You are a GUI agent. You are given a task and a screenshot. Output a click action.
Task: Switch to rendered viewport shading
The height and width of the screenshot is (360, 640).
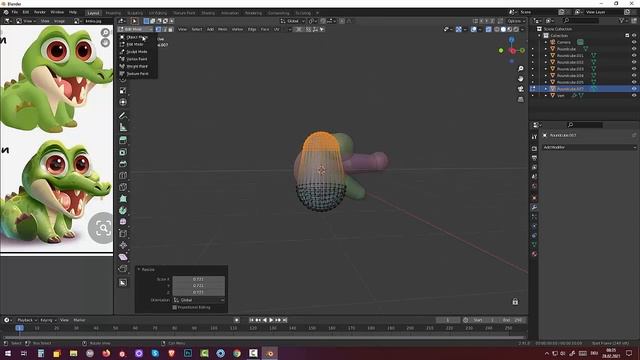(516, 29)
